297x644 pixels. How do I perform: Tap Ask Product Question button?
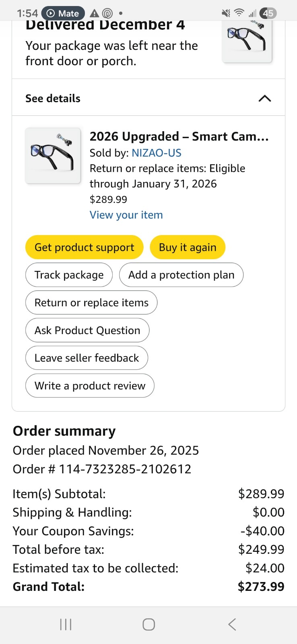click(x=87, y=330)
